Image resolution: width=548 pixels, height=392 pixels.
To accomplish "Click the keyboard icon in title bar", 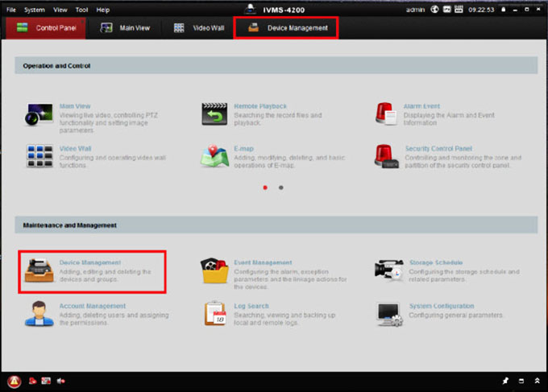I will click(459, 10).
